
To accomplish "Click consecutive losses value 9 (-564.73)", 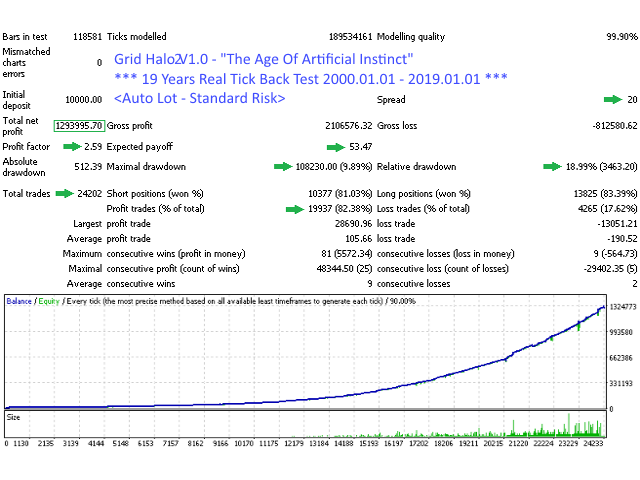I will point(615,254).
